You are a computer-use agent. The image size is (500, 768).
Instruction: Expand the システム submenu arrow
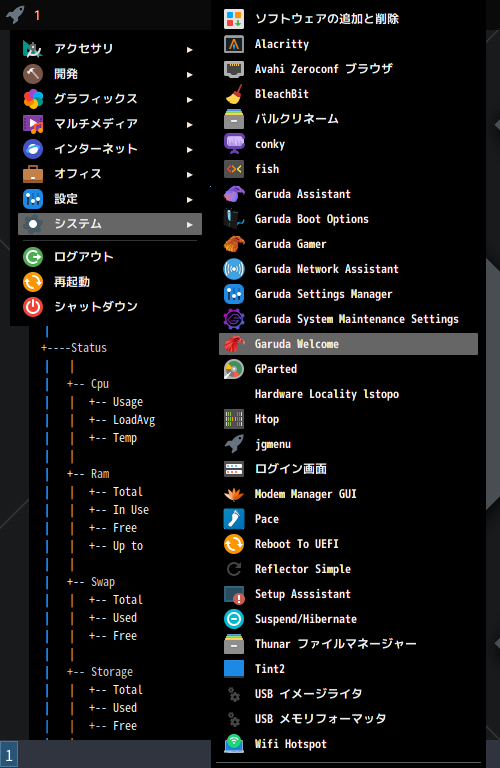(190, 224)
